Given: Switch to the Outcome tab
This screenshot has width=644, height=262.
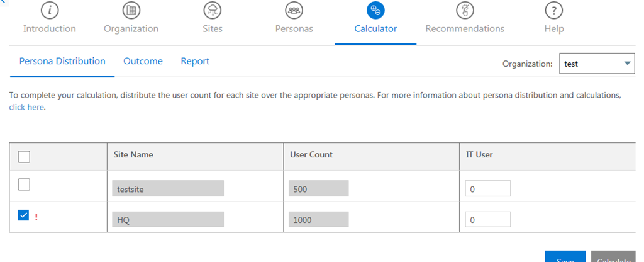Looking at the screenshot, I should click(143, 61).
